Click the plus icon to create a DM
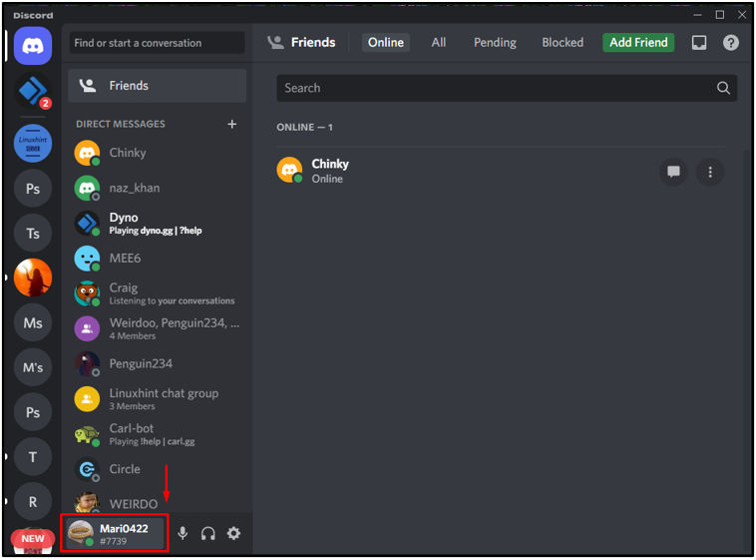The width and height of the screenshot is (756, 560). (x=232, y=124)
